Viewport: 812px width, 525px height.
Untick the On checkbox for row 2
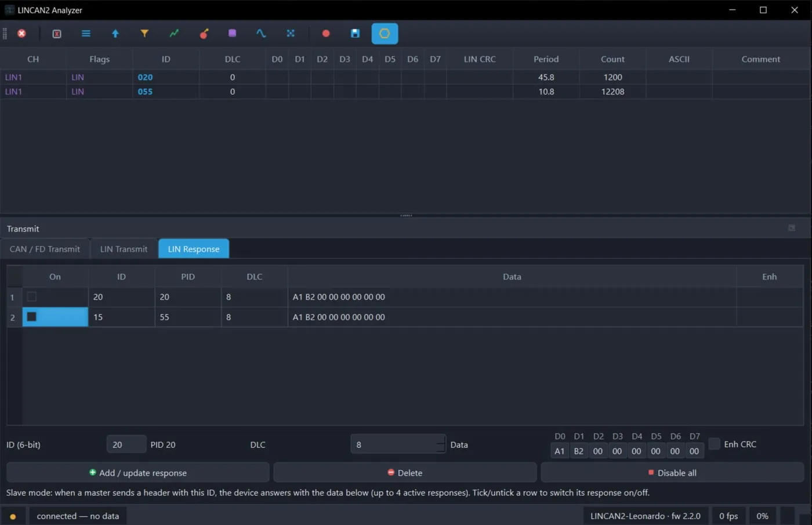click(x=32, y=317)
